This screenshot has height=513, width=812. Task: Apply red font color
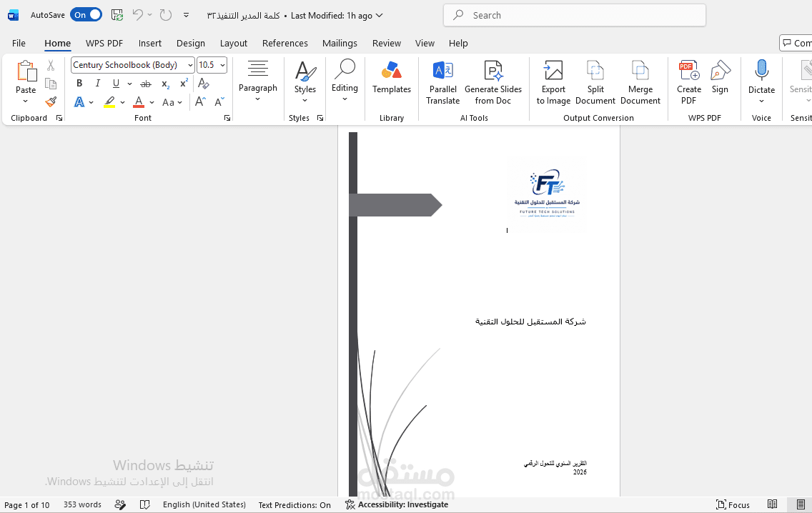click(x=139, y=102)
